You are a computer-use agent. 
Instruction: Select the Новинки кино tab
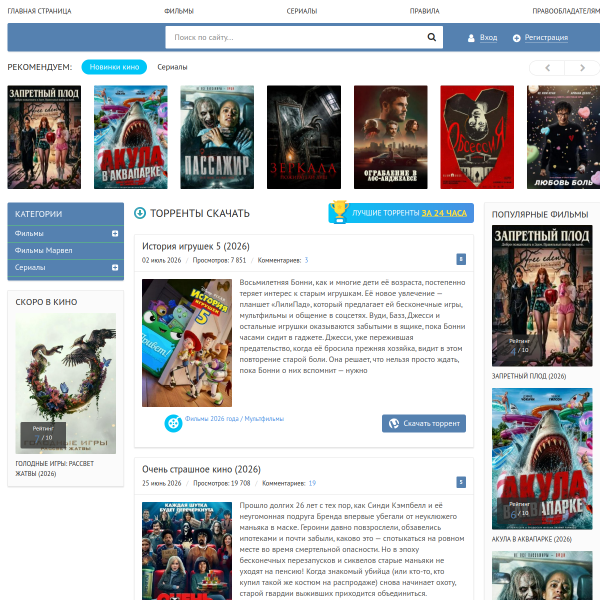pos(114,67)
